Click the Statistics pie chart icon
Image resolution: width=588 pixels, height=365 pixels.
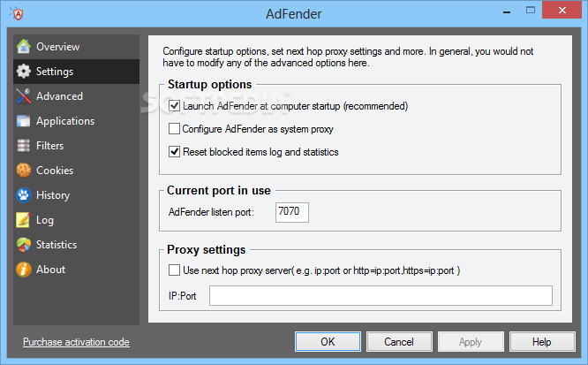23,245
